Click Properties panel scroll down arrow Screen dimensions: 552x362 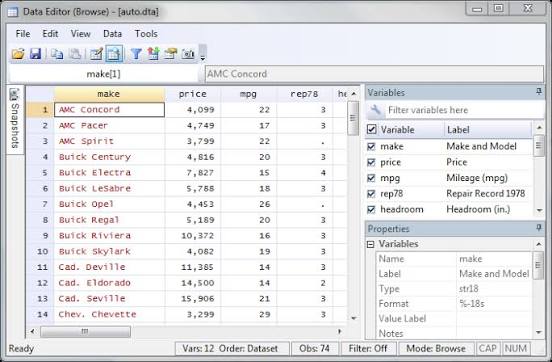[539, 332]
